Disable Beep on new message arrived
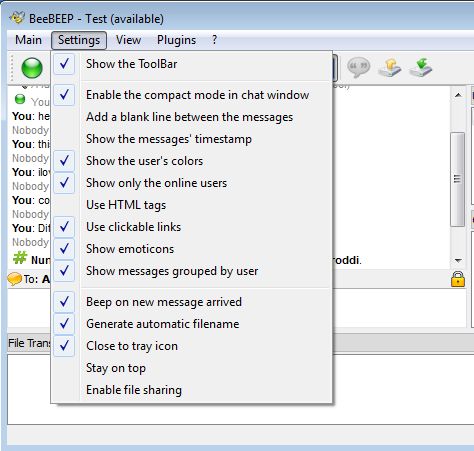Screen dimensions: 474x451 [x=191, y=302]
